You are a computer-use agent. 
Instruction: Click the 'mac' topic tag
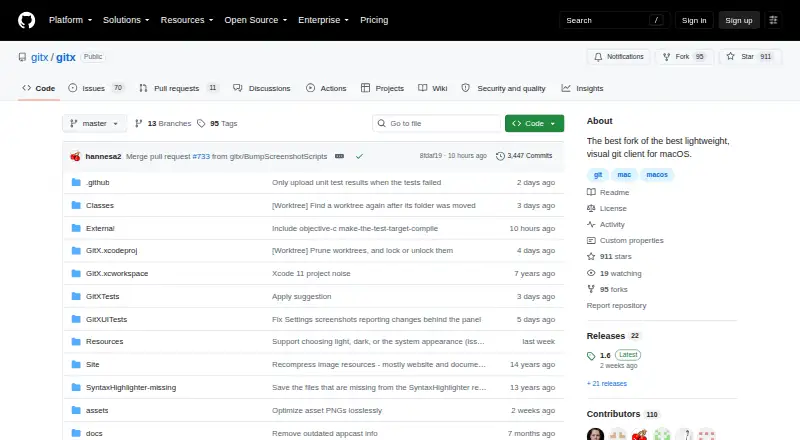pyautogui.click(x=624, y=175)
